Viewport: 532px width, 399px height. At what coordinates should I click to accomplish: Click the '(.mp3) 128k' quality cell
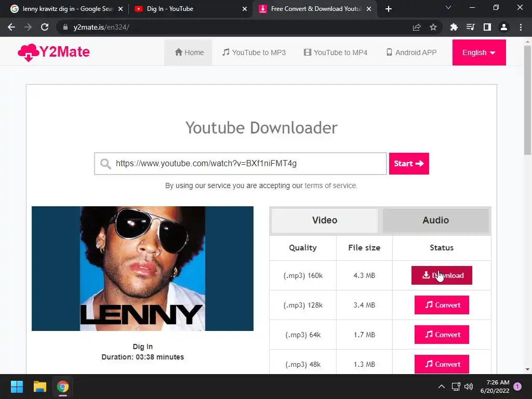pyautogui.click(x=303, y=305)
